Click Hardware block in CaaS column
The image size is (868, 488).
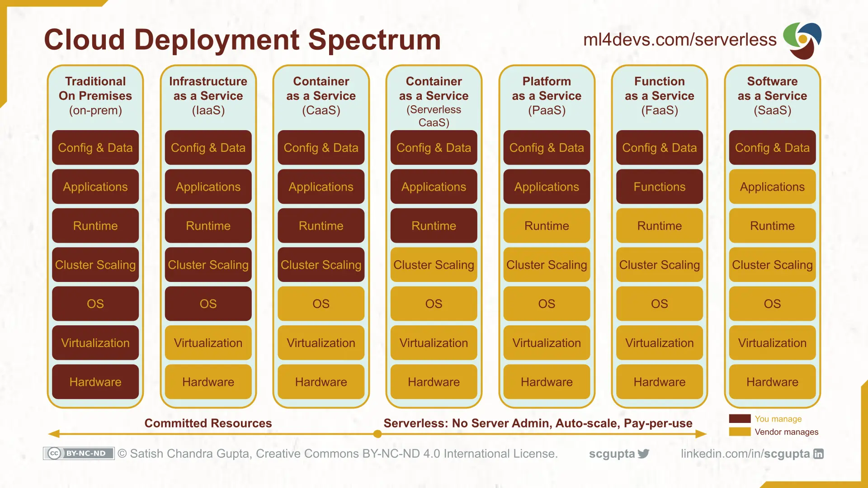[321, 382]
